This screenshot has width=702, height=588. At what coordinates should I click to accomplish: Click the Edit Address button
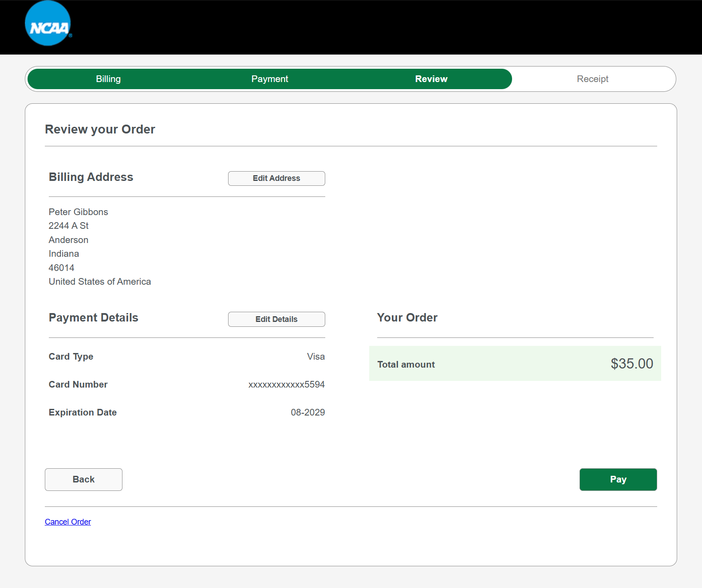click(276, 178)
